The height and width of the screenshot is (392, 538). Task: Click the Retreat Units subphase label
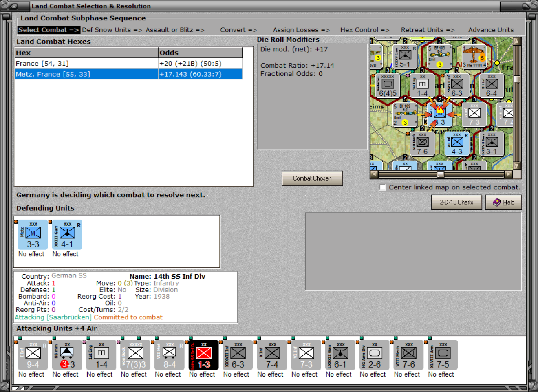428,30
